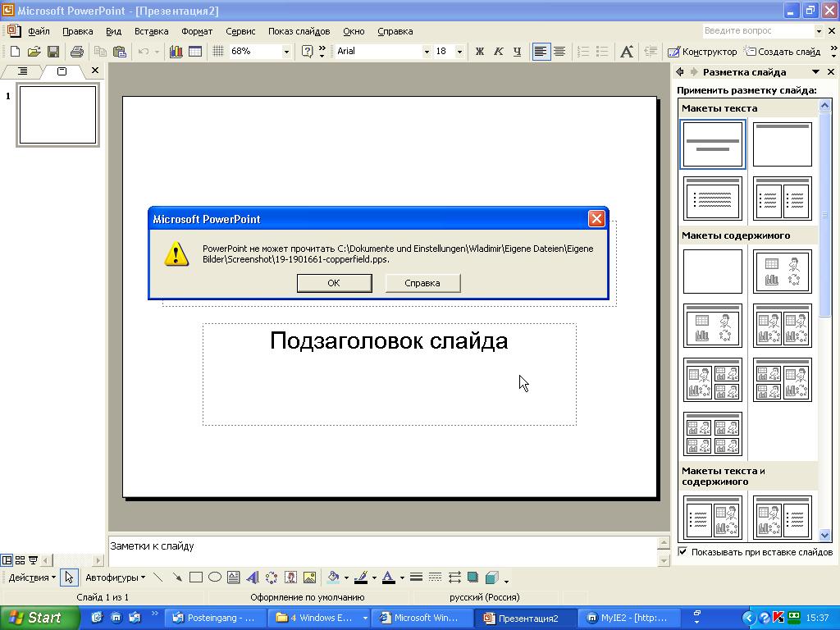This screenshot has height=630, width=840.
Task: Expand fill color dropdown arrow
Action: [346, 577]
